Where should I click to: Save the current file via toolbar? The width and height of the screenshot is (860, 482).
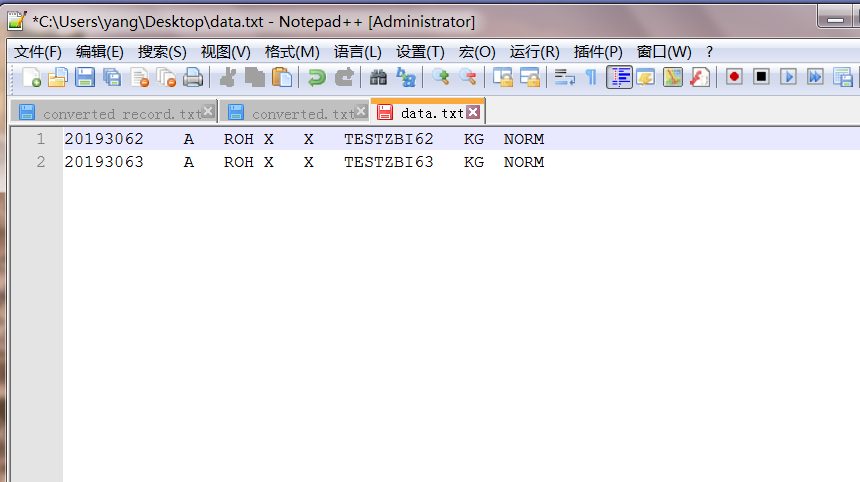point(84,77)
